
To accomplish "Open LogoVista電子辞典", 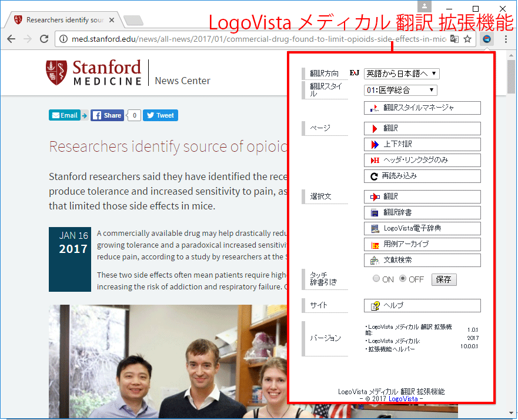I will pyautogui.click(x=422, y=228).
